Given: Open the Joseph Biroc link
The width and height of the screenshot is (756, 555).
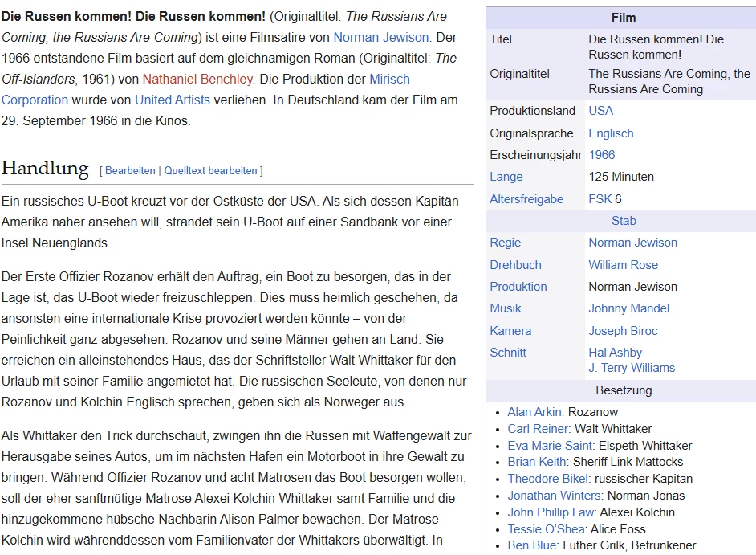Looking at the screenshot, I should point(623,331).
